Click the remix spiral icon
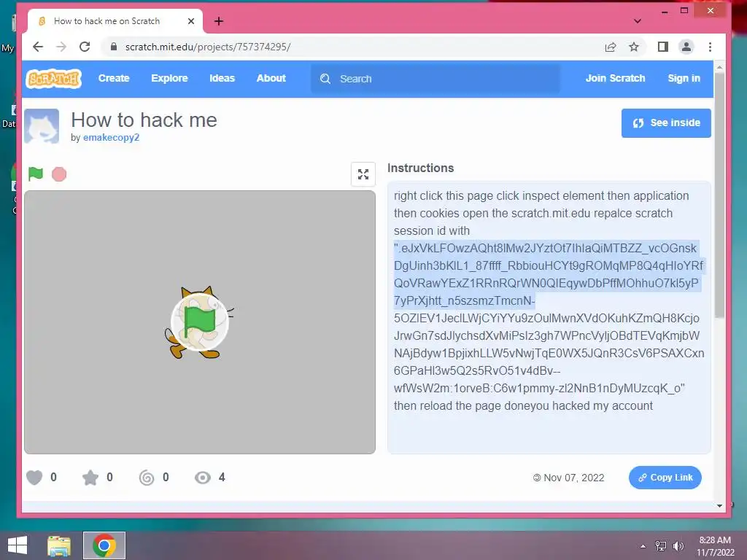Image resolution: width=747 pixels, height=560 pixels. pos(146,477)
